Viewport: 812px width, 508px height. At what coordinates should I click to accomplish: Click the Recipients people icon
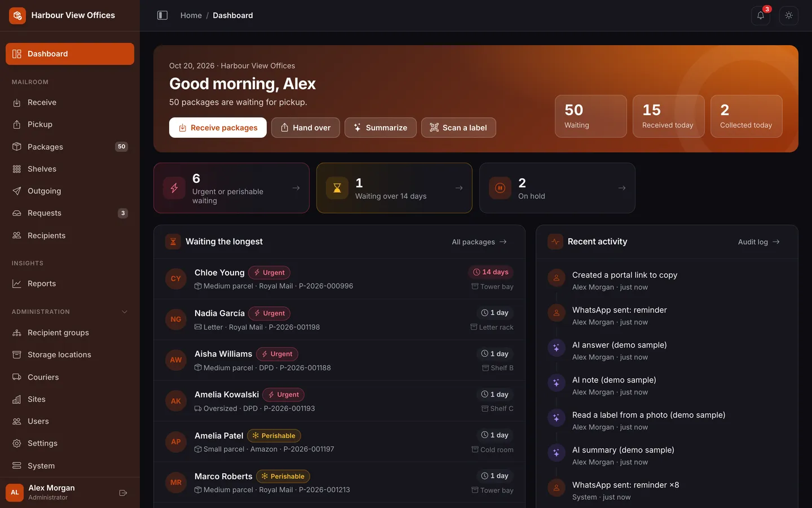pos(17,235)
